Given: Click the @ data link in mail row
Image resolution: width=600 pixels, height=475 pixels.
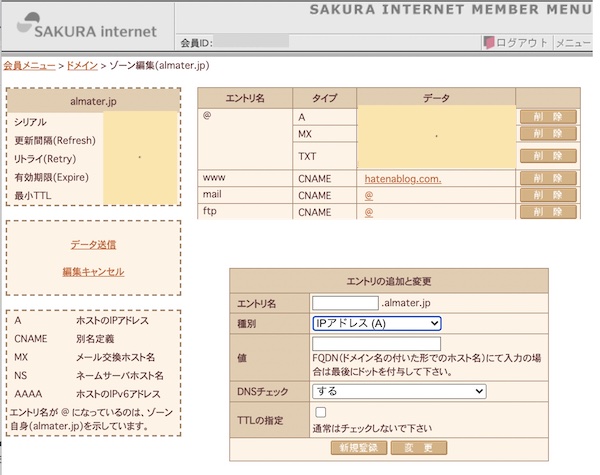Looking at the screenshot, I should [x=368, y=196].
